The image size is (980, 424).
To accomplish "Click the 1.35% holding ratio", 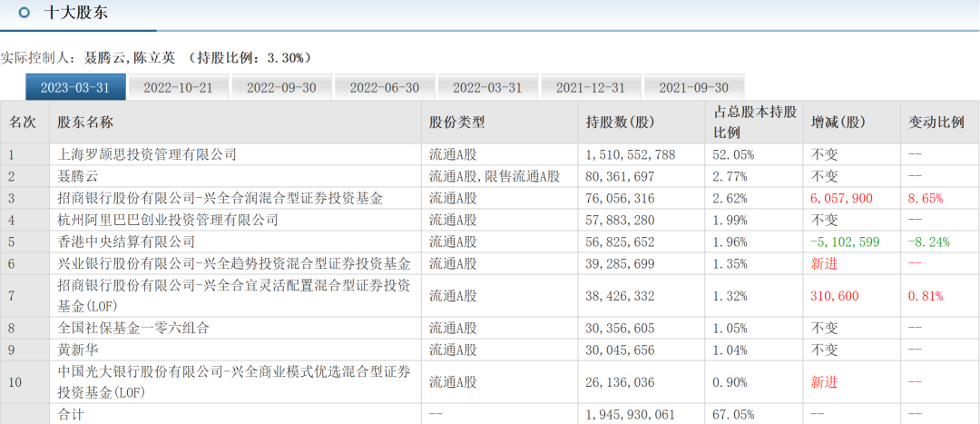I will click(730, 263).
